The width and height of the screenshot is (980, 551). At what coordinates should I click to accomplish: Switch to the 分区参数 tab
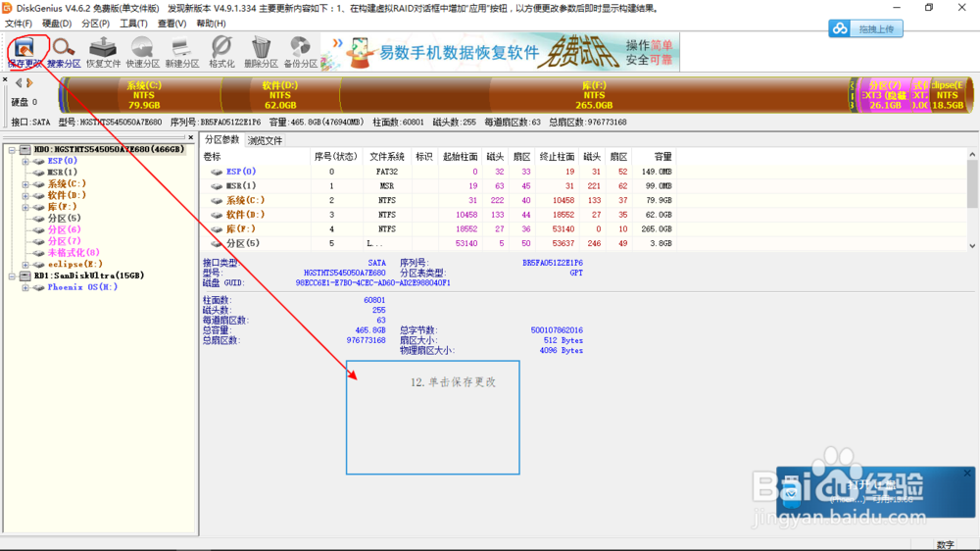point(221,139)
